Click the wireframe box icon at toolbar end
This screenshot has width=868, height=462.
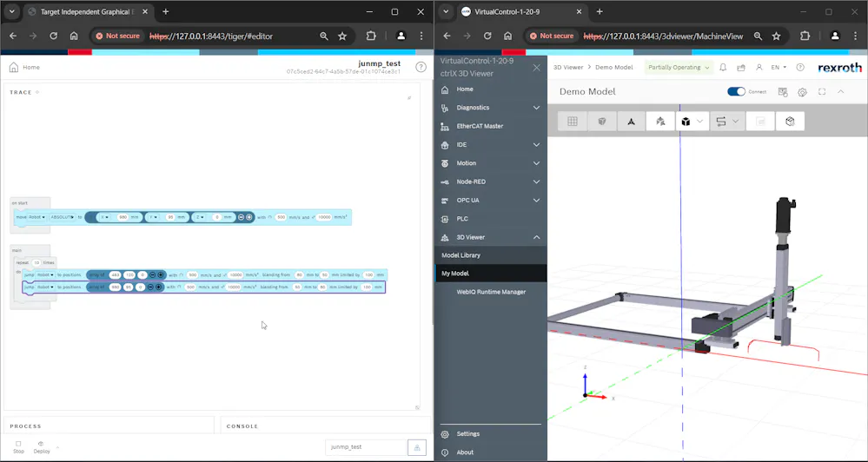(790, 122)
